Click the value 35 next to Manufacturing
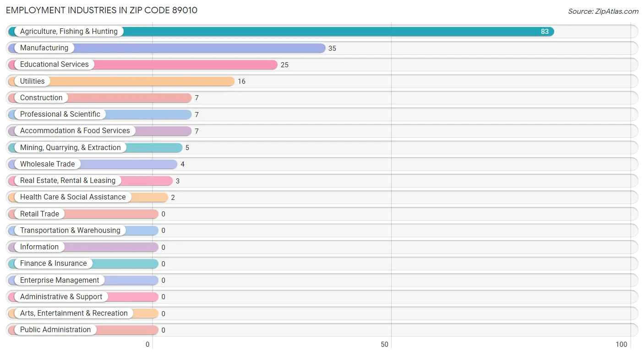Viewport: 644px width, 355px height. pos(332,48)
